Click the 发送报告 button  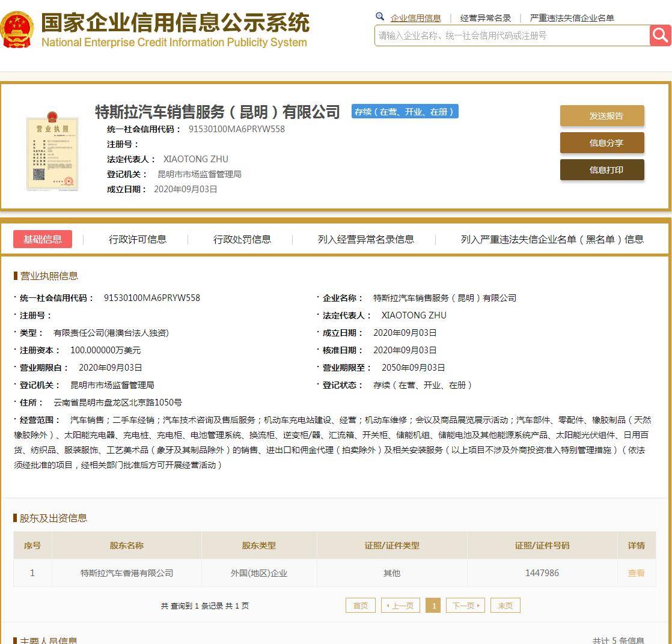click(602, 116)
